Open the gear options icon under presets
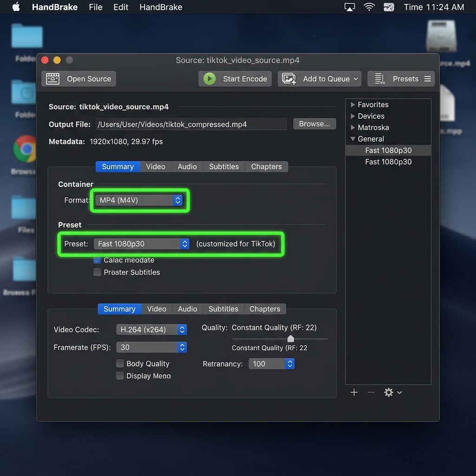Screen dimensions: 476x476 (x=389, y=392)
